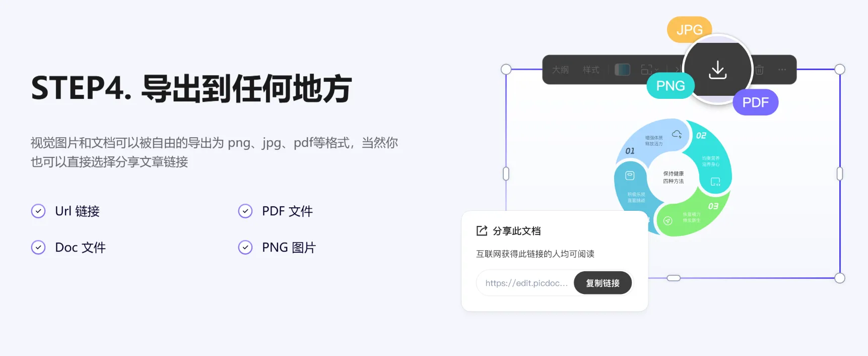868x356 pixels.
Task: Open the three-dot more options menu
Action: [782, 70]
